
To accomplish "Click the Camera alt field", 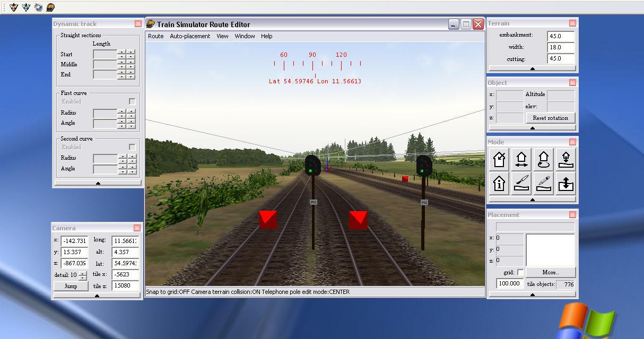I will tap(125, 252).
